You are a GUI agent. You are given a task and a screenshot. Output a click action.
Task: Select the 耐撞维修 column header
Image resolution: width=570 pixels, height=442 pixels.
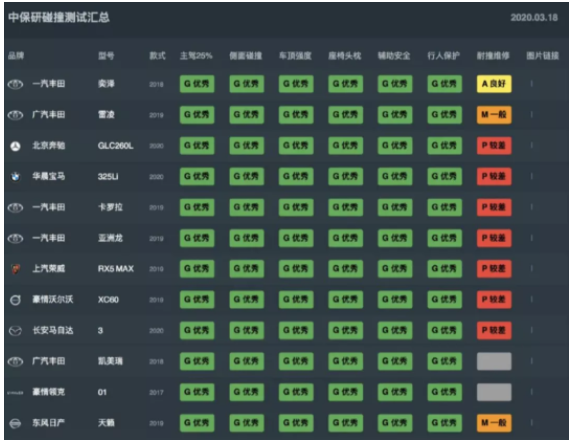pyautogui.click(x=493, y=56)
